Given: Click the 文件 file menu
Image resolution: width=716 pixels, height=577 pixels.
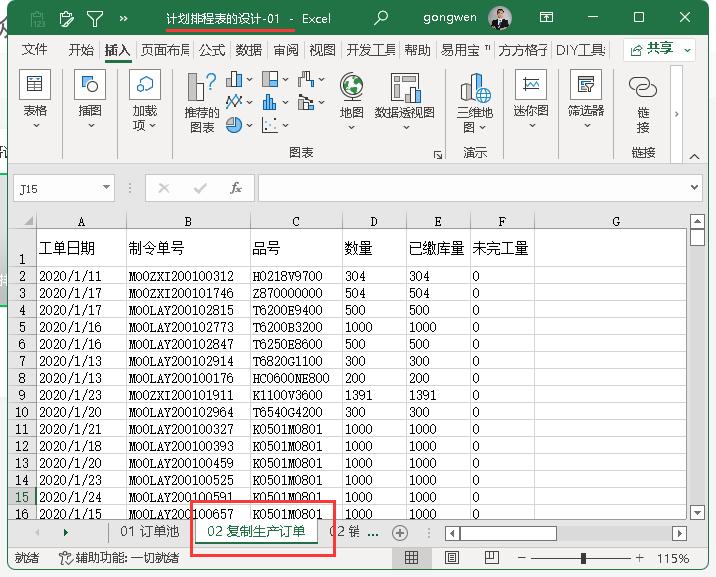Looking at the screenshot, I should (35, 50).
